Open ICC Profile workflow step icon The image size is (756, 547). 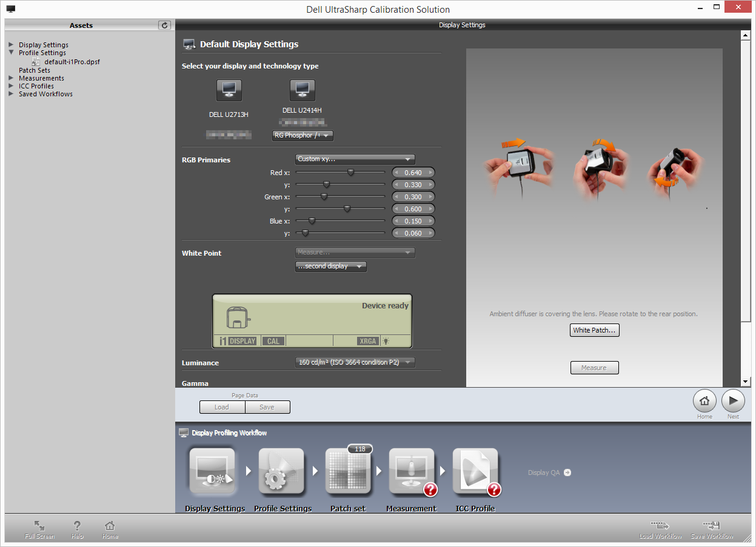tap(475, 471)
